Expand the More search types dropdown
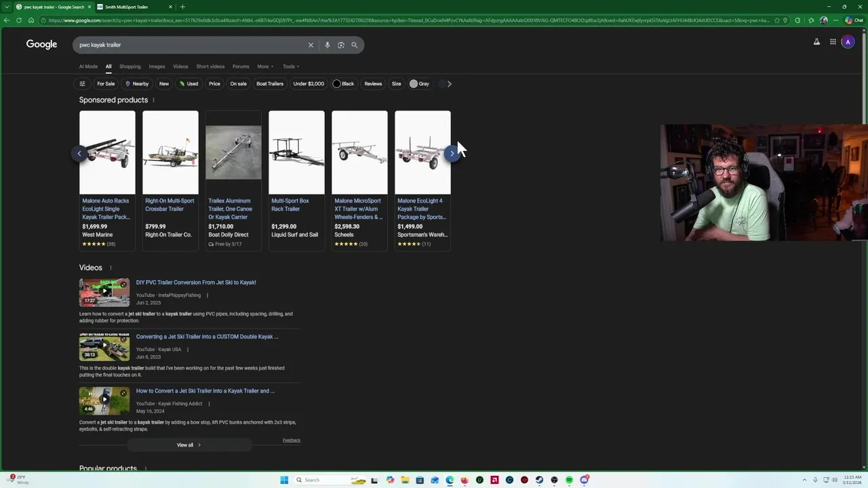 click(265, 66)
